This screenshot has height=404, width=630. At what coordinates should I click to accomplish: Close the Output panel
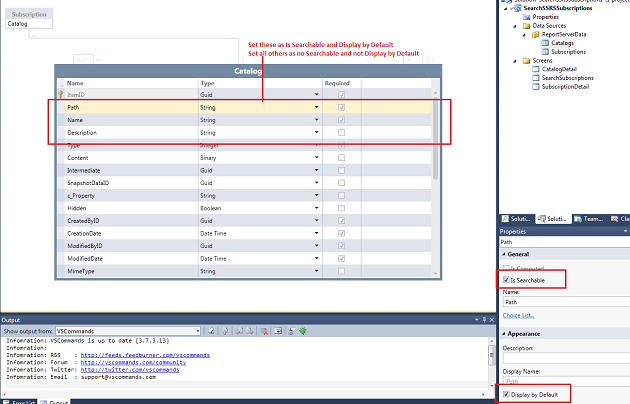491,320
